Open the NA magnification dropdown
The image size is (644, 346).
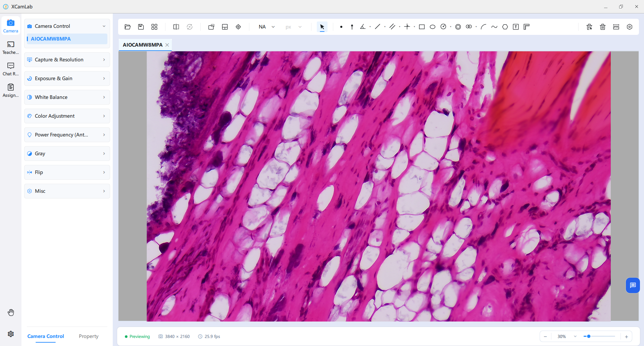[x=267, y=27]
